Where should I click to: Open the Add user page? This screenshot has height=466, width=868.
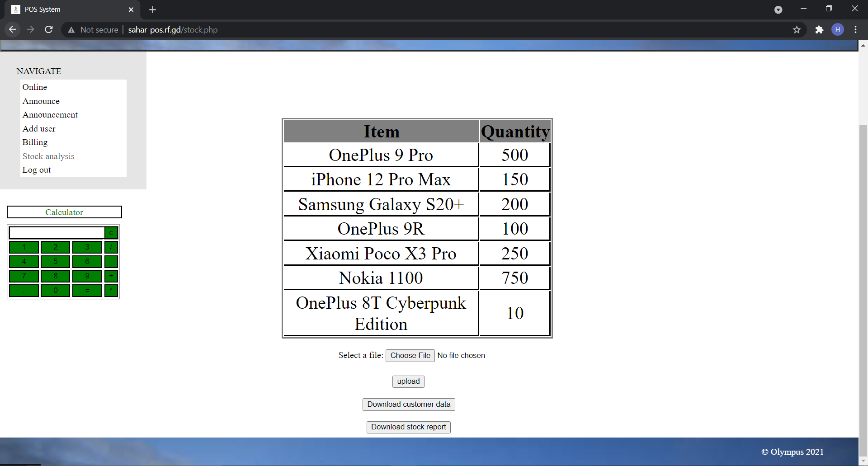point(39,129)
